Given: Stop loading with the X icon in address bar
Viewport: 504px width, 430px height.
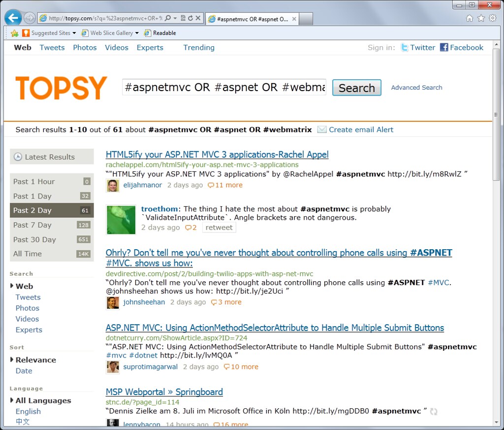Looking at the screenshot, I should tap(198, 18).
